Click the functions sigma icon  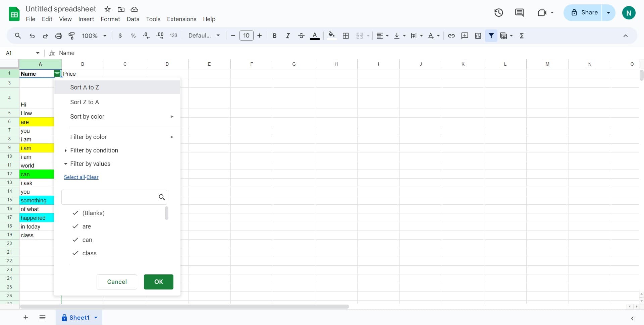(522, 36)
